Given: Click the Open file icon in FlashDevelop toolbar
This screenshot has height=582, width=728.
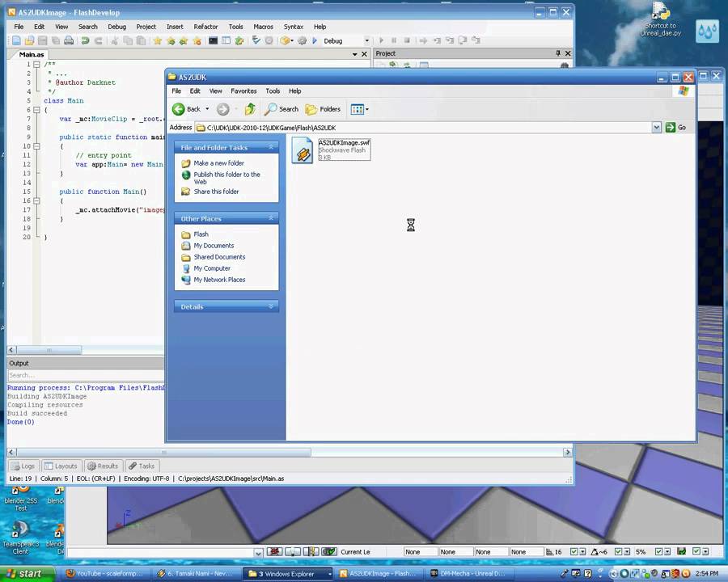Looking at the screenshot, I should click(x=29, y=41).
